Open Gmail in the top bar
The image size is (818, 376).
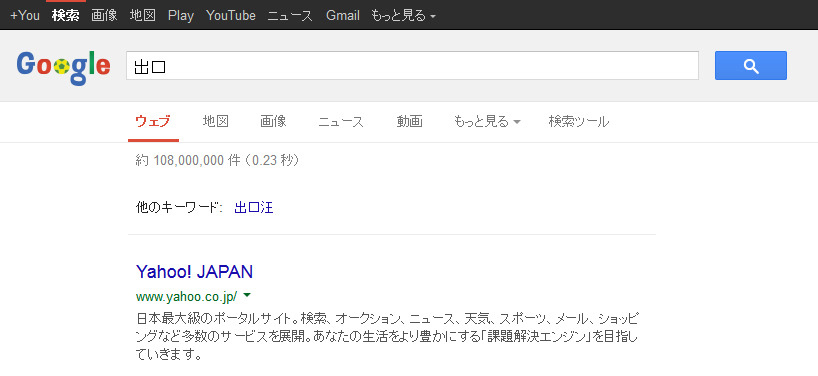tap(343, 16)
